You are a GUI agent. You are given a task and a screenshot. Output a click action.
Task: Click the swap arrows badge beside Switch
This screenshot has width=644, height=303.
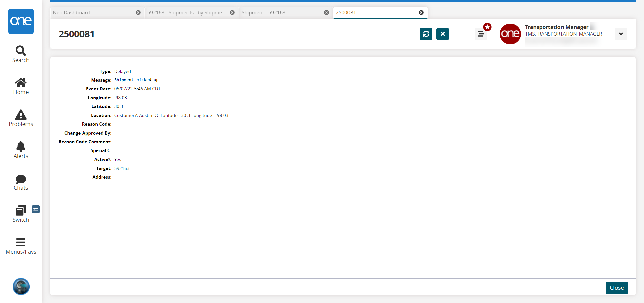36,209
